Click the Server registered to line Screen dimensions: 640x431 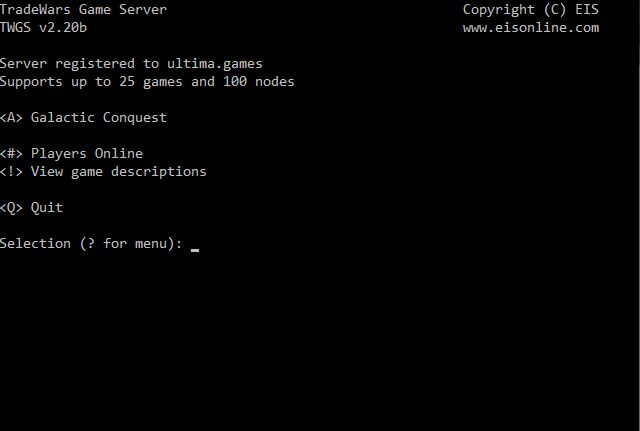(x=131, y=64)
